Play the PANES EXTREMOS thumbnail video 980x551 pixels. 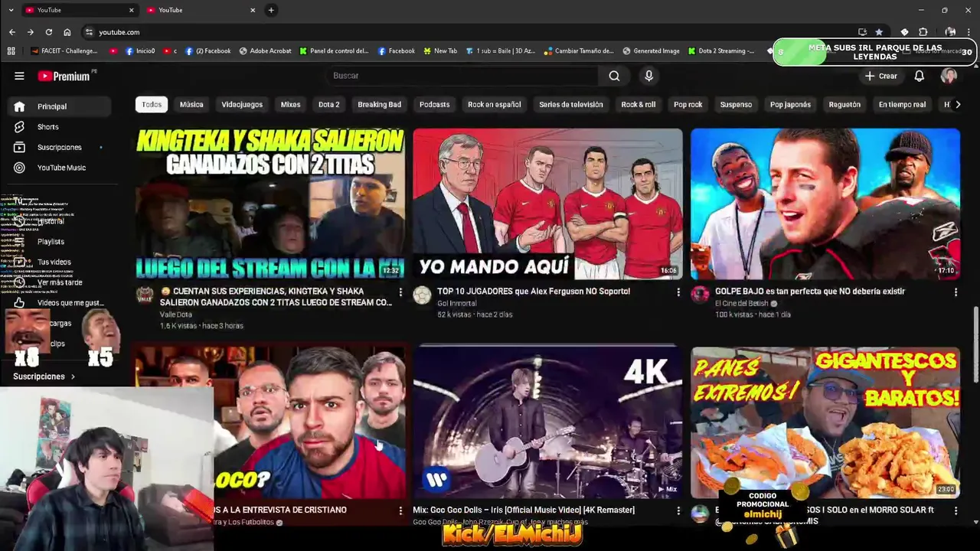pyautogui.click(x=825, y=422)
